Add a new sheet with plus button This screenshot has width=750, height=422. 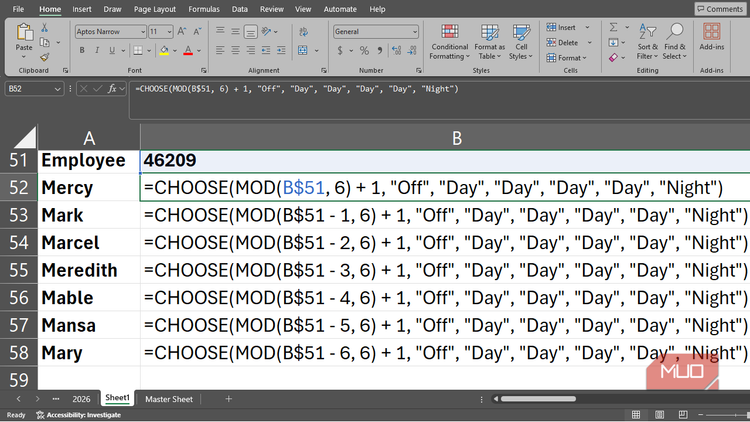(x=229, y=399)
